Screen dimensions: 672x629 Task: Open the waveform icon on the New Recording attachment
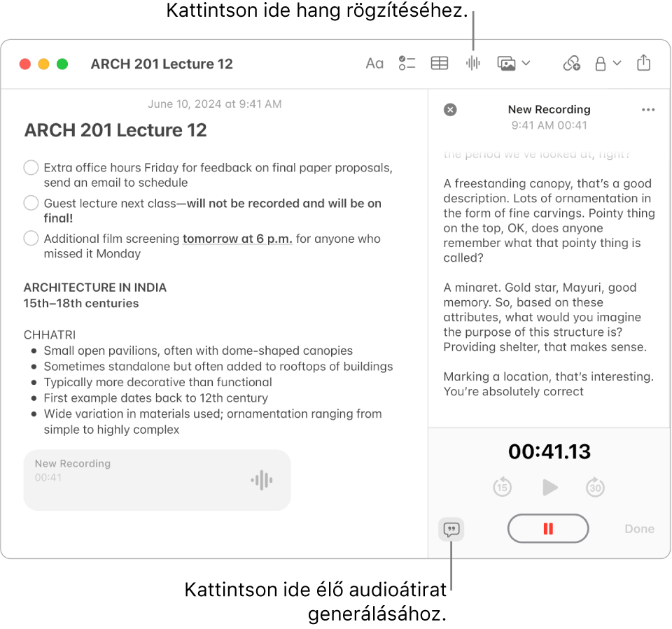pyautogui.click(x=261, y=480)
